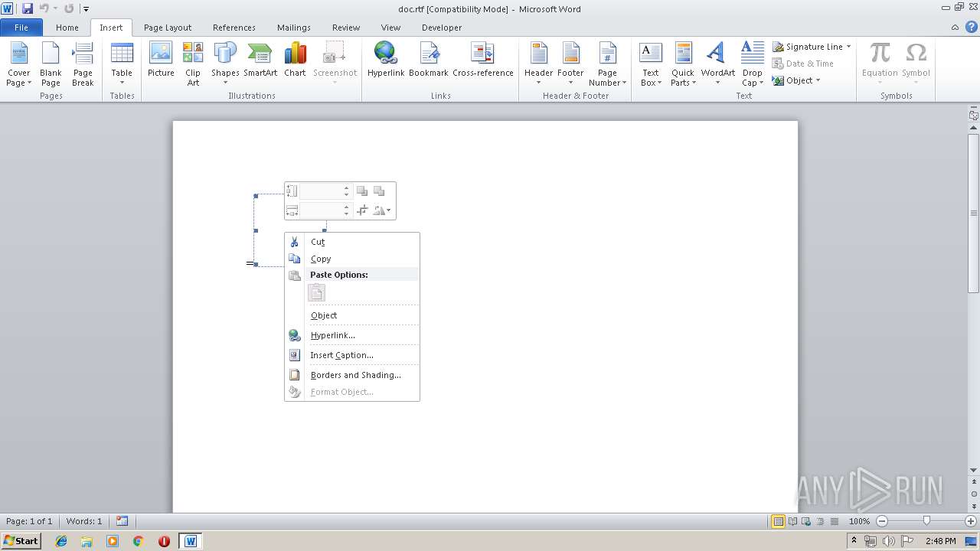
Task: Expand the Shapes gallery
Action: [x=225, y=64]
